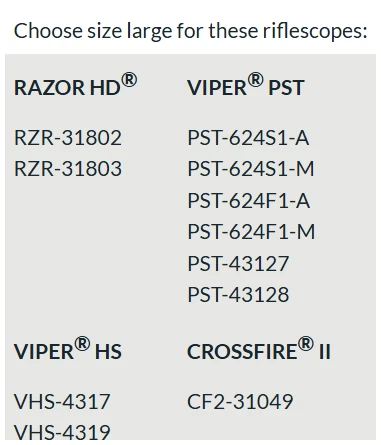The width and height of the screenshot is (381, 445).
Task: Click the registered symbol after RAZOR HD
Action: (129, 80)
